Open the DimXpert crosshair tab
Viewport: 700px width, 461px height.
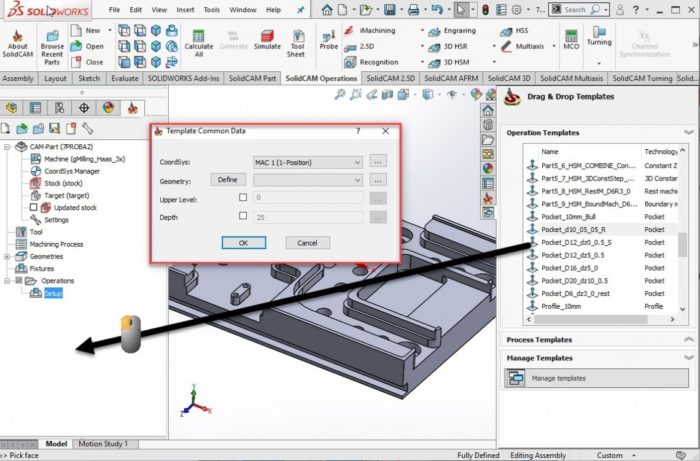(84, 108)
